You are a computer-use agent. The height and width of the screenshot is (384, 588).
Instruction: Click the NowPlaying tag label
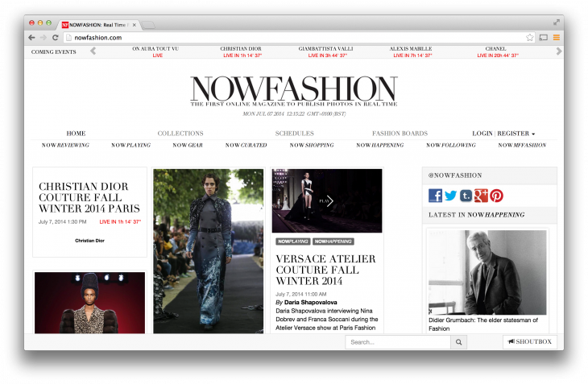click(x=292, y=242)
